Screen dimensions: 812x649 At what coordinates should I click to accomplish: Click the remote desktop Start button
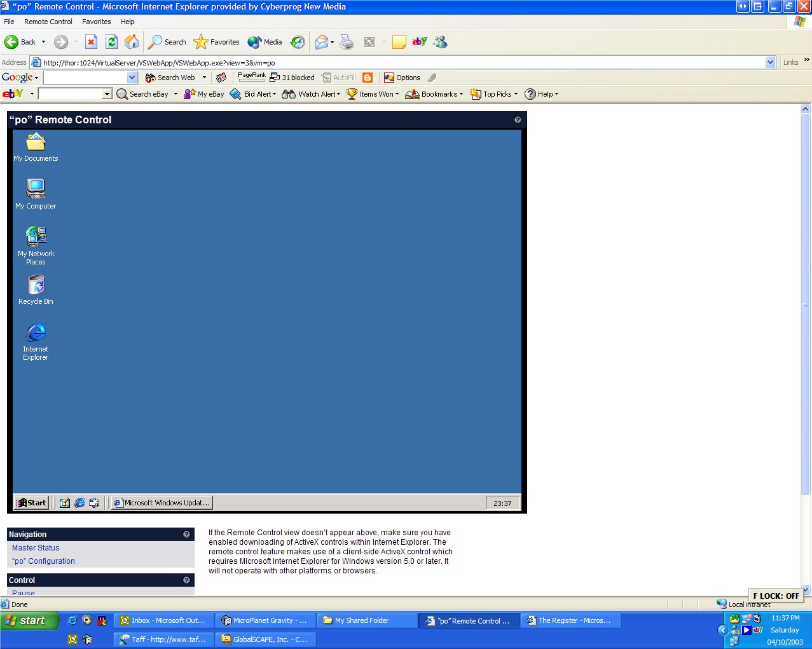point(31,503)
